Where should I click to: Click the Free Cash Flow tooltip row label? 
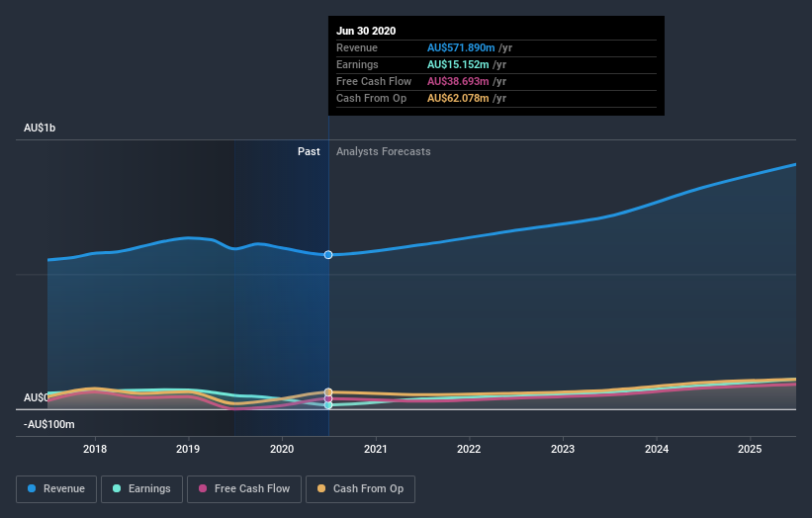374,81
